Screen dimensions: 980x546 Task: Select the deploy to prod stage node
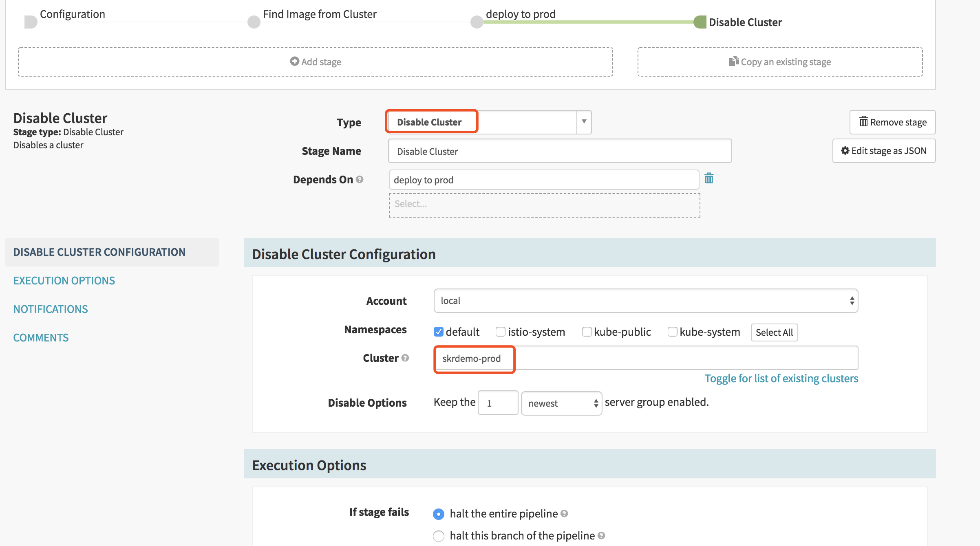[477, 22]
